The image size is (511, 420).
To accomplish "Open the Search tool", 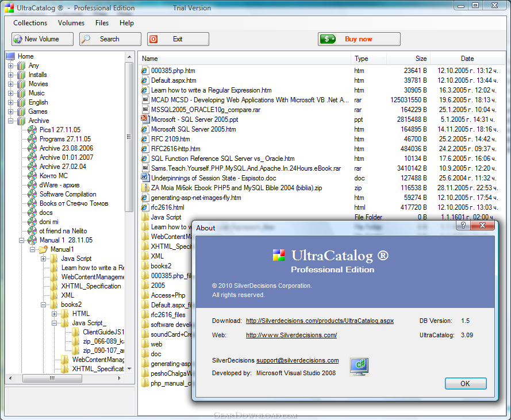I will point(110,39).
